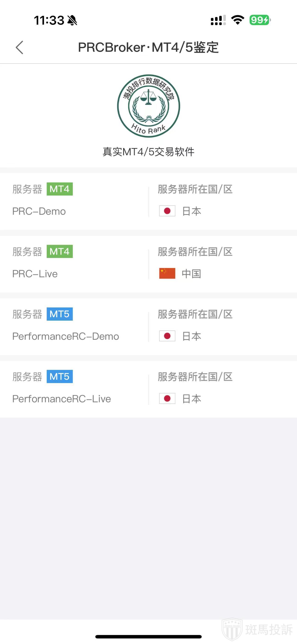Tap the Japan flag beside PerformanceRC-Live

(167, 399)
